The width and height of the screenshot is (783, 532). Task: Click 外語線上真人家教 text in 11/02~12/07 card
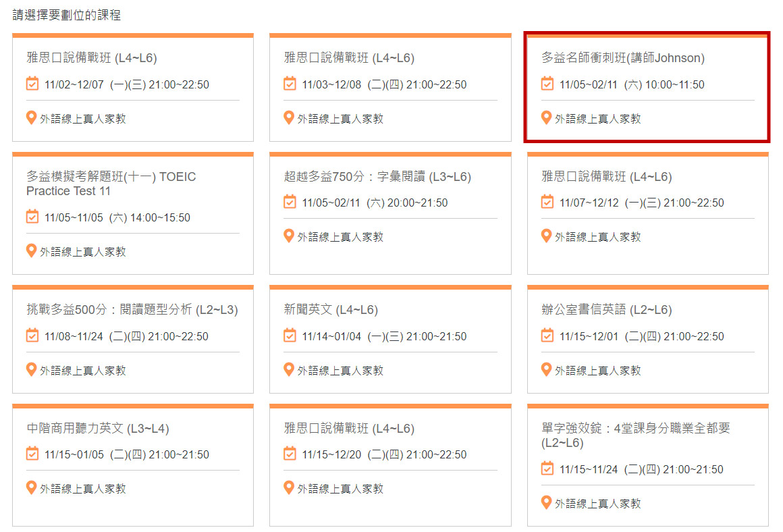point(83,118)
